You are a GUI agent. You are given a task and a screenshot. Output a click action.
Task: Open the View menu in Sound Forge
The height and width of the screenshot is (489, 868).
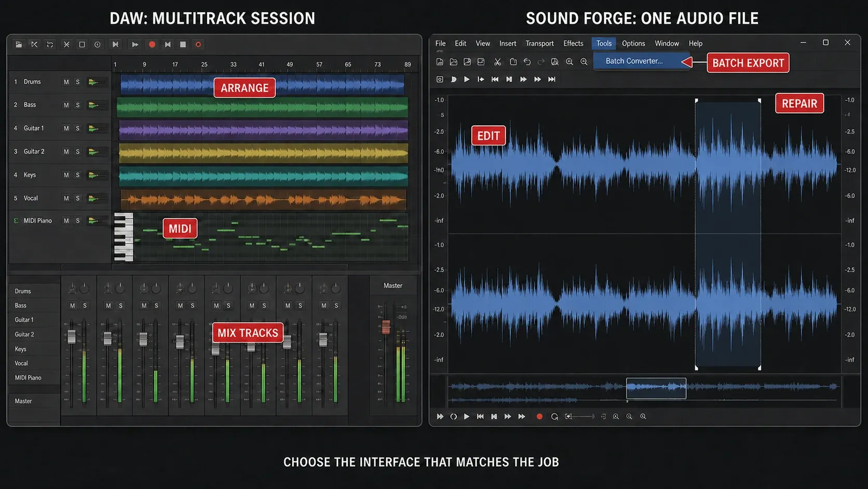point(483,44)
